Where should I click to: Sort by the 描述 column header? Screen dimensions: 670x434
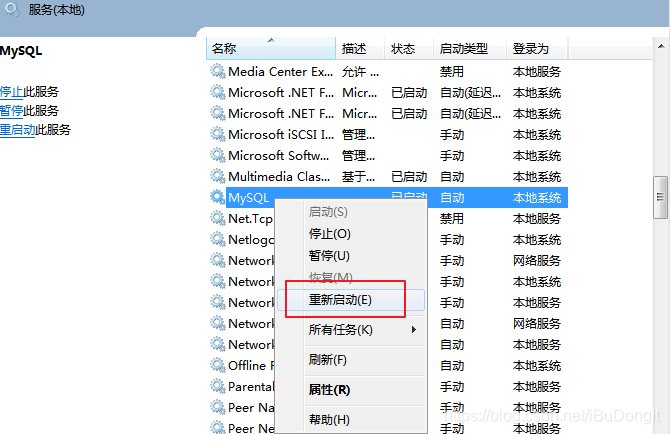[x=360, y=48]
